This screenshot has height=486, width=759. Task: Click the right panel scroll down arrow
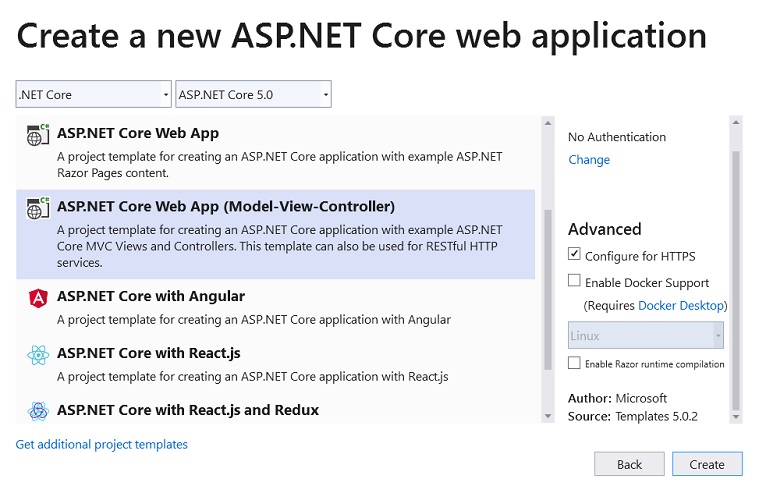736,416
